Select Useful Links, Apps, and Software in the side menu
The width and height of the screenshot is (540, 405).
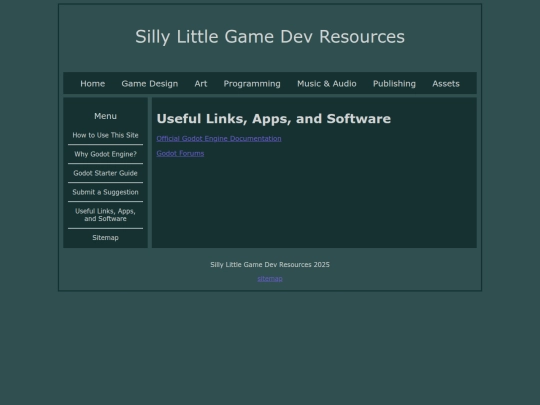105,215
